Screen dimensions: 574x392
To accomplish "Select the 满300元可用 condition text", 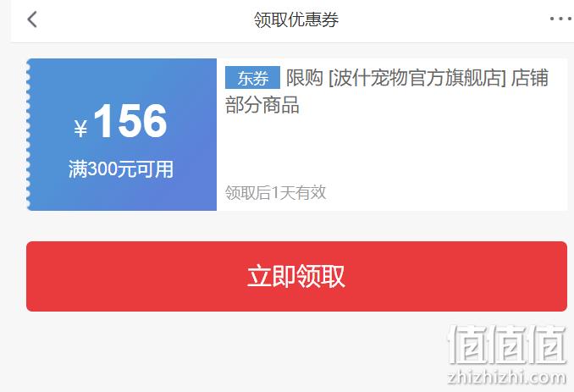I will 121,169.
